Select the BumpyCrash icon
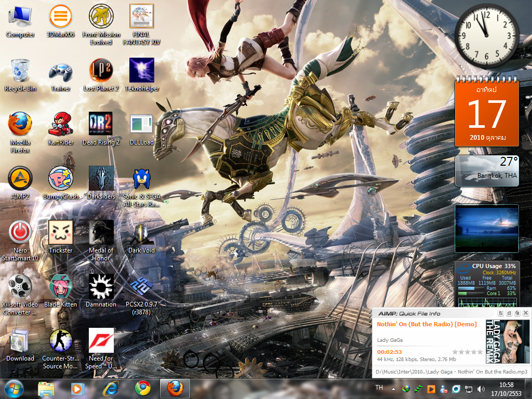The width and height of the screenshot is (532, 399). tap(60, 183)
